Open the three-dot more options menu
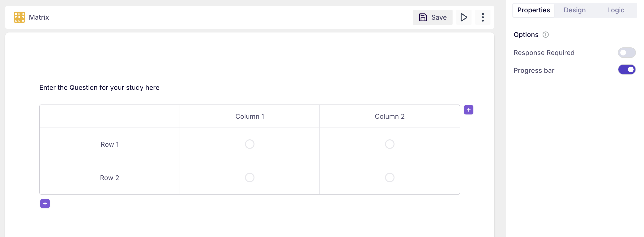Screen dimensions: 644x237 (x=483, y=17)
